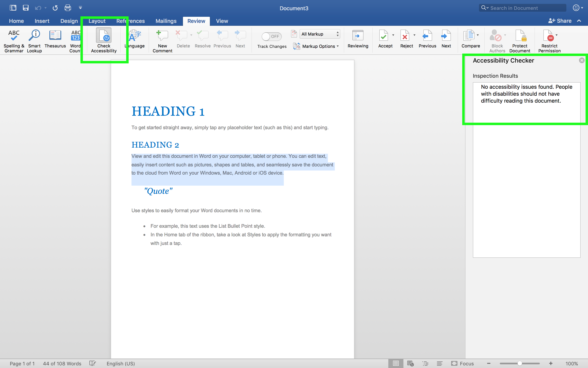Screen dimensions: 588x368
Task: Add a New Comment
Action: tap(162, 41)
